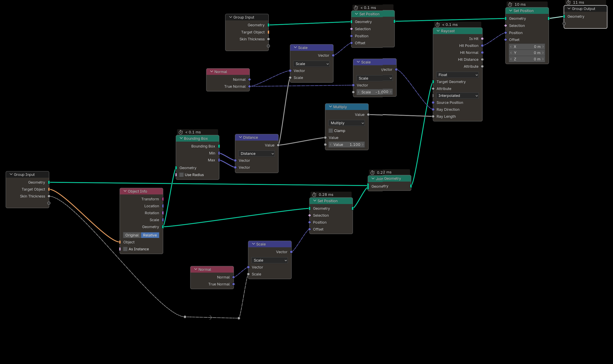The image size is (613, 364).
Task: Click the Target Geometry input socket on Raycast
Action: click(433, 82)
